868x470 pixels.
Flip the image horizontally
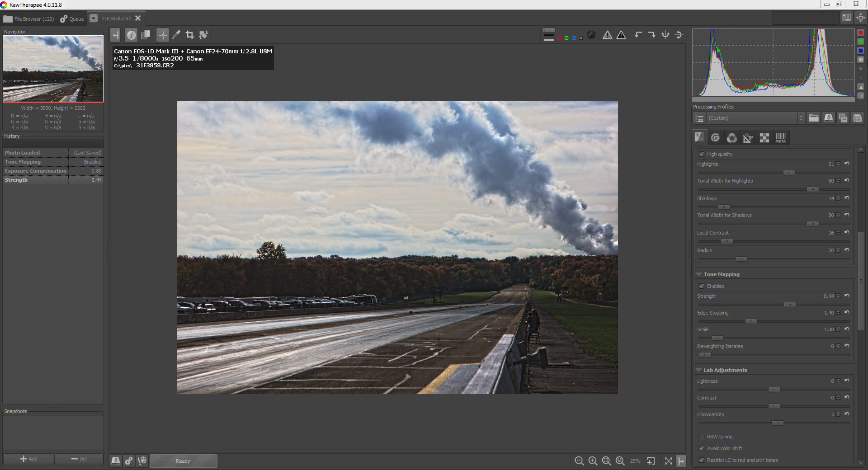pyautogui.click(x=665, y=35)
